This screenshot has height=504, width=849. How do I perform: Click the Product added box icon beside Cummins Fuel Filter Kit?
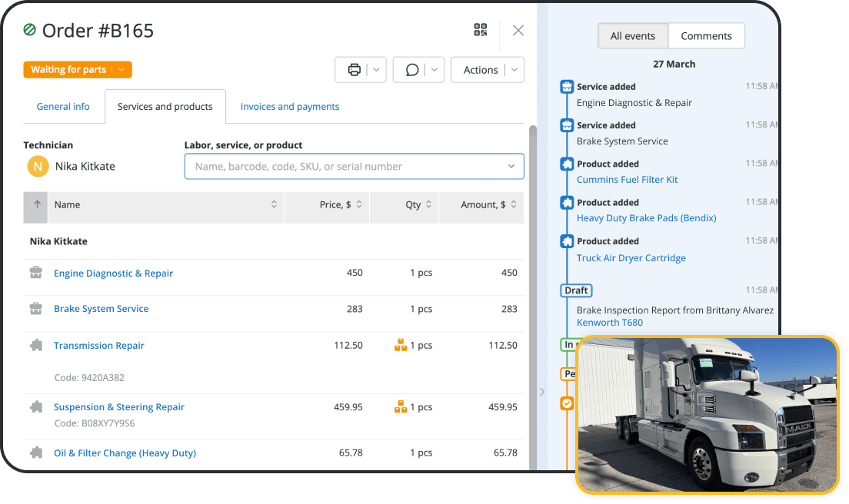(x=567, y=164)
